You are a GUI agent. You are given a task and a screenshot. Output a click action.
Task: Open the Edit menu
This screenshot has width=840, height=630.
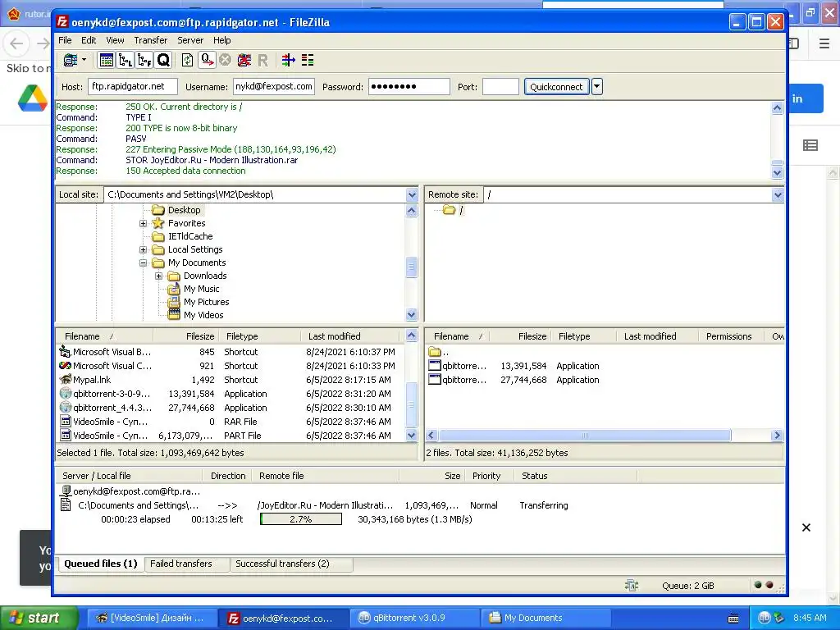pyautogui.click(x=89, y=40)
